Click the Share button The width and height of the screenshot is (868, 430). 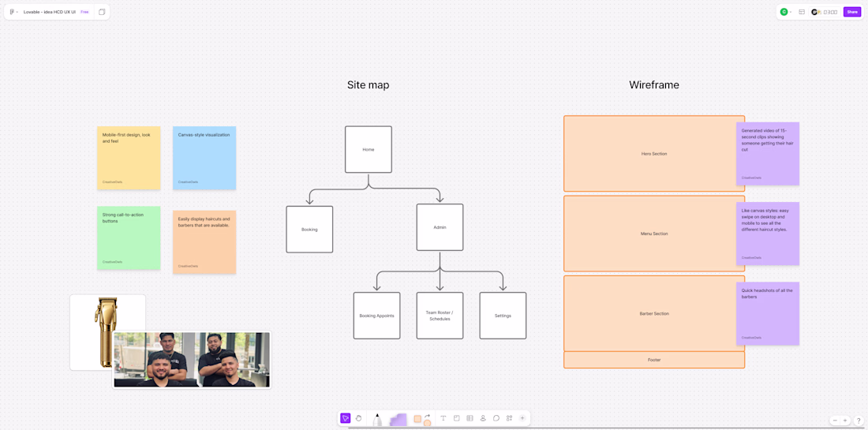(x=852, y=12)
